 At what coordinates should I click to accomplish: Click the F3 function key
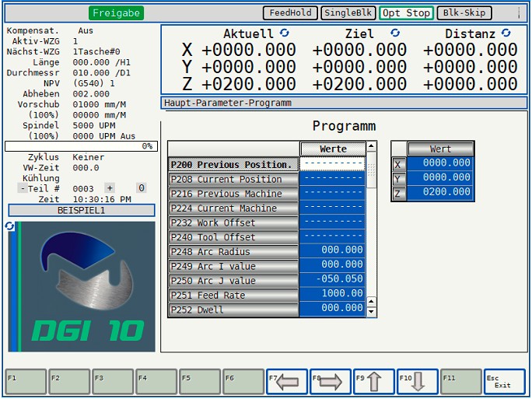click(x=113, y=382)
